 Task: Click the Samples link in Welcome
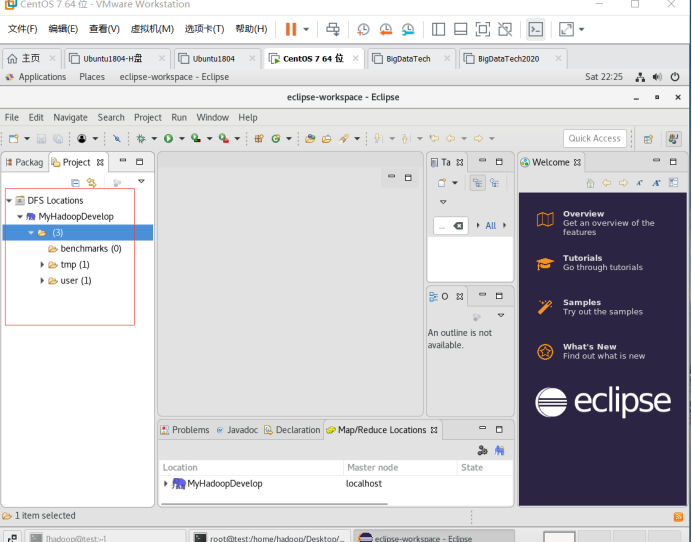pos(582,302)
